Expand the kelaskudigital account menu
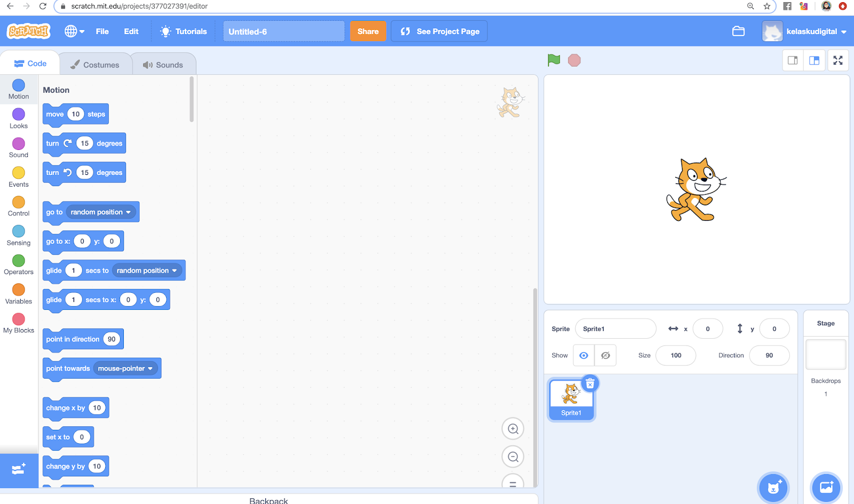The height and width of the screenshot is (504, 854). pos(804,31)
